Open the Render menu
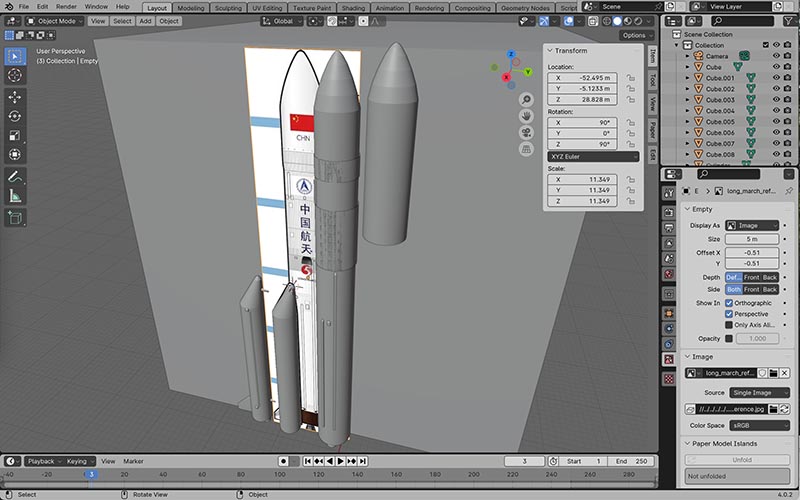Image resolution: width=800 pixels, height=500 pixels. pyautogui.click(x=66, y=7)
